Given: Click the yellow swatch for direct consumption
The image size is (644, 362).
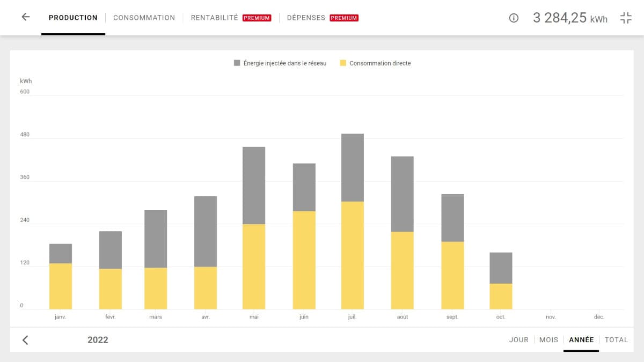Looking at the screenshot, I should point(343,63).
